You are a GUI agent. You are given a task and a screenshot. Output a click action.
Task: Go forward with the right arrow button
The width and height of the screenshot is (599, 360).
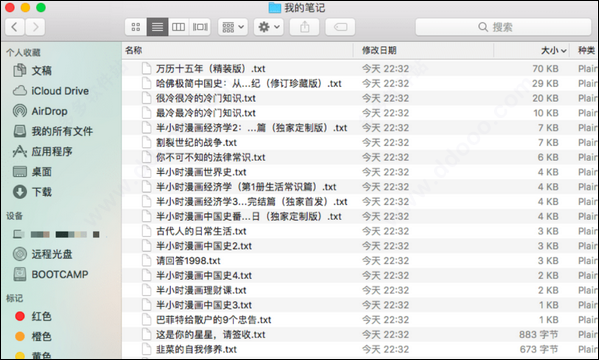pos(35,27)
